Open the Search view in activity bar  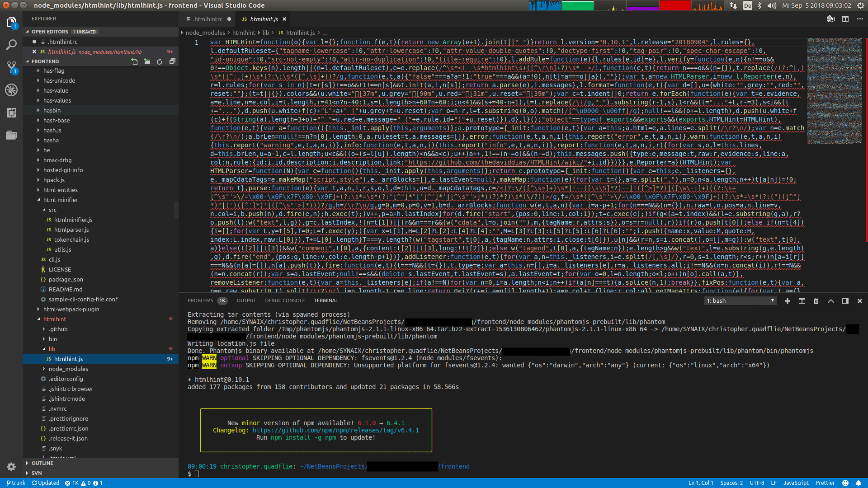click(11, 45)
